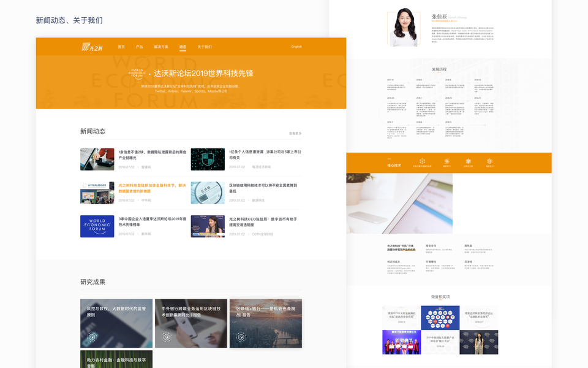
Task: Open the blue hexagon-logos award tile
Action: coord(440,318)
